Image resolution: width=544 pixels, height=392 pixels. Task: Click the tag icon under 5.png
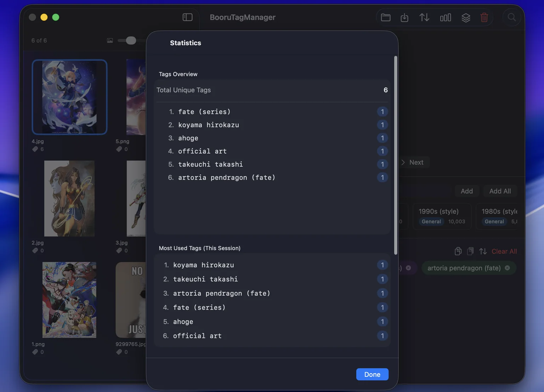coord(119,149)
